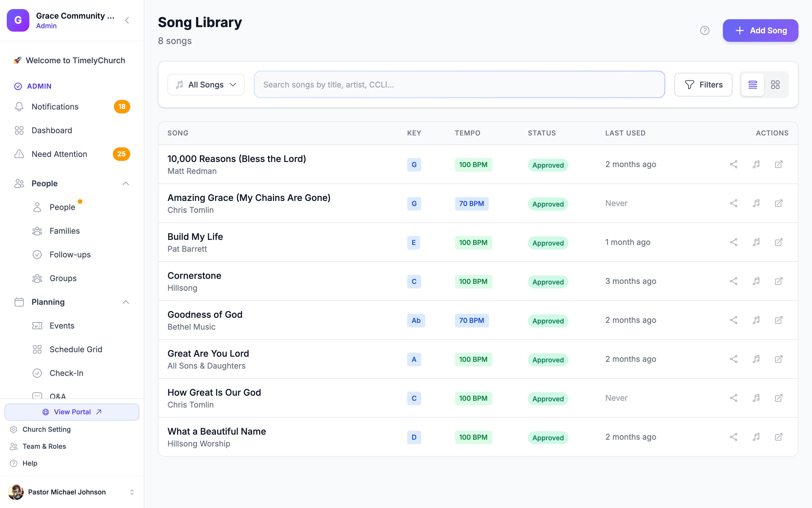Image resolution: width=812 pixels, height=508 pixels.
Task: Click the Ab key badge for Goodness of God
Action: click(416, 321)
